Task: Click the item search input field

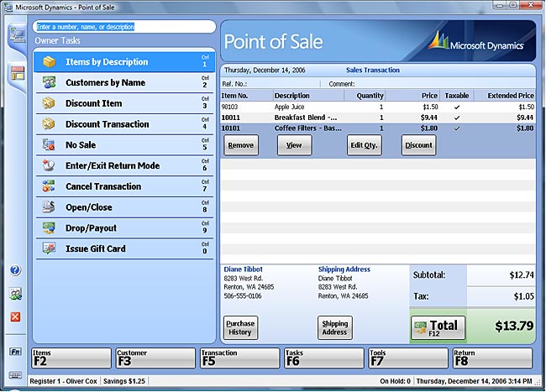Action: pos(124,27)
